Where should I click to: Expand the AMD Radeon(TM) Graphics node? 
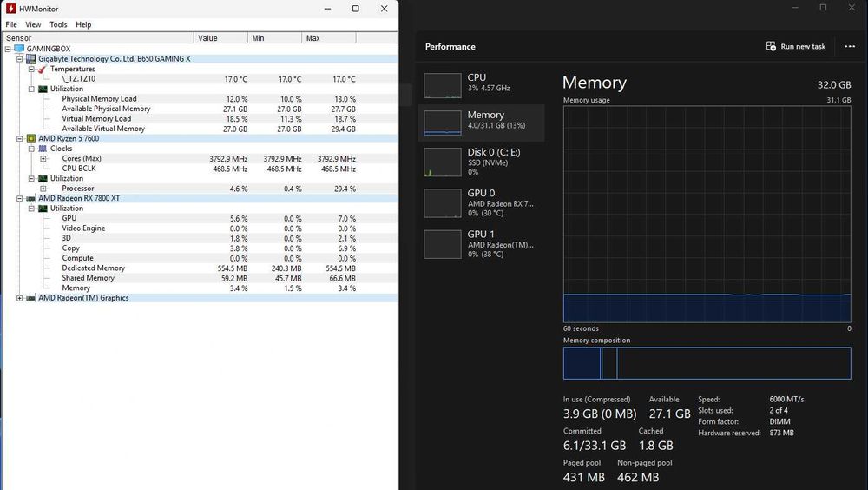click(19, 298)
